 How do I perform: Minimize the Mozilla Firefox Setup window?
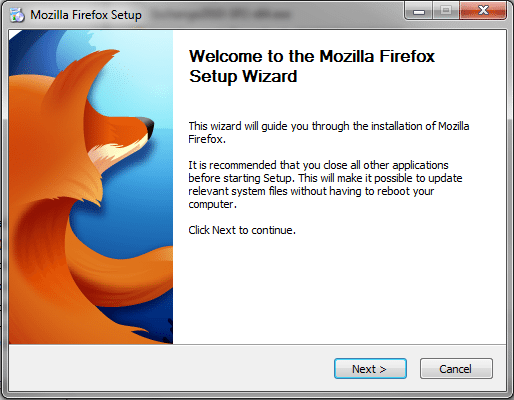(419, 11)
